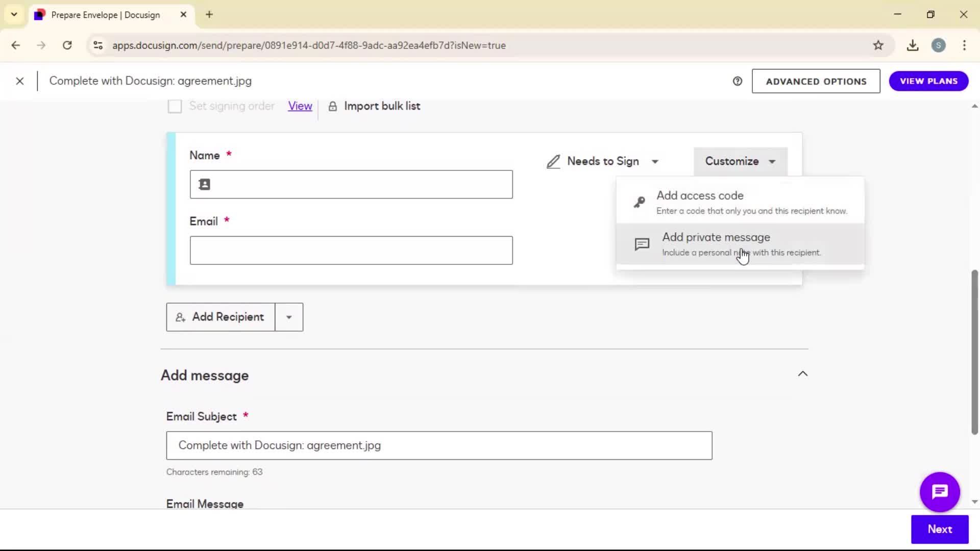The height and width of the screenshot is (551, 980).
Task: Enable the Set signing order checkbox
Action: pyautogui.click(x=175, y=106)
